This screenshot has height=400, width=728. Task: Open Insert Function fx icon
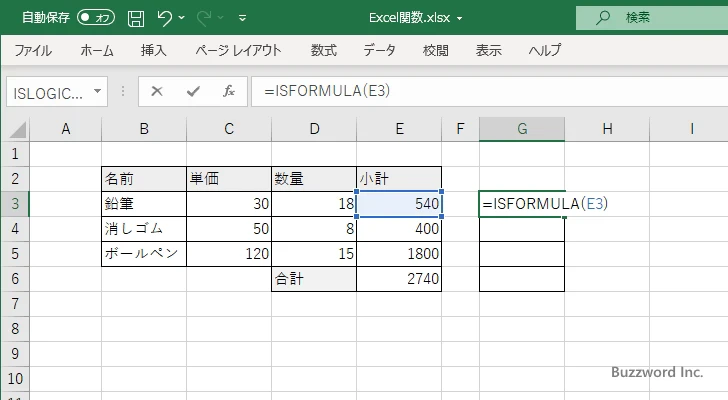(228, 91)
